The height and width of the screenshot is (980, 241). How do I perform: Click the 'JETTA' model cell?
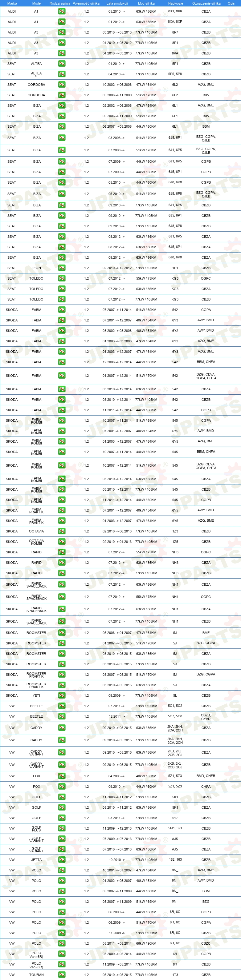36,860
